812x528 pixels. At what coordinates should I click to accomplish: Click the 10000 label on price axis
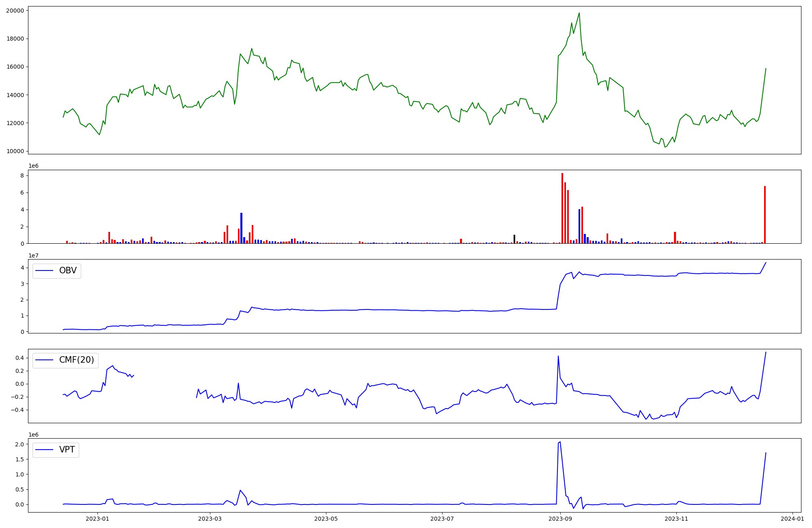click(15, 151)
